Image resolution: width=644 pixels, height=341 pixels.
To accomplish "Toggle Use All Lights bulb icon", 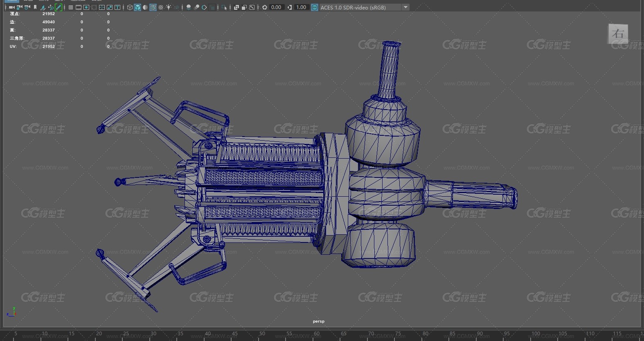I will tap(168, 7).
